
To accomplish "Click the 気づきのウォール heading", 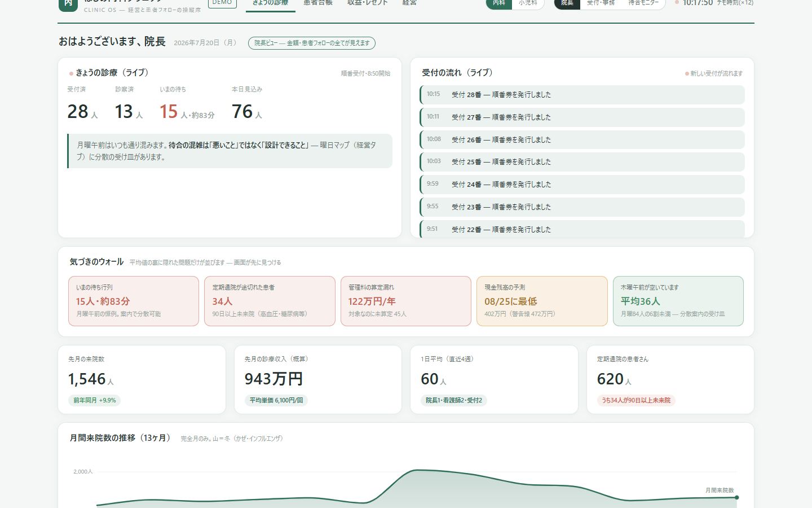I will pos(96,262).
